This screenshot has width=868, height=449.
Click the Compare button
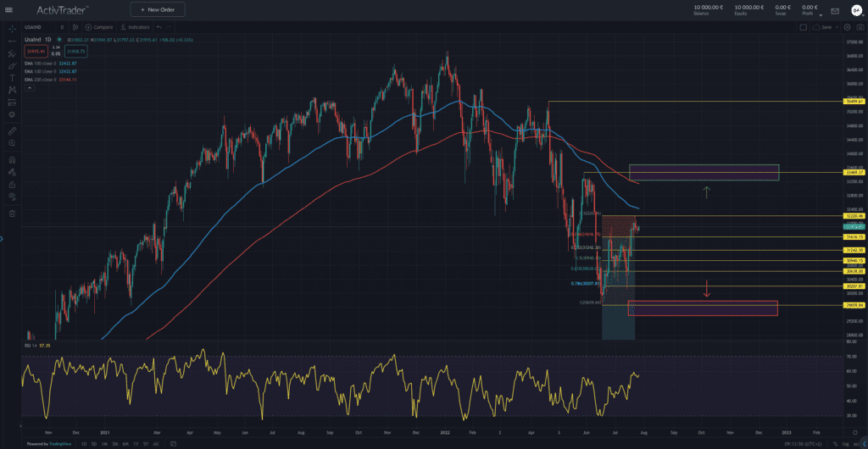[x=99, y=27]
